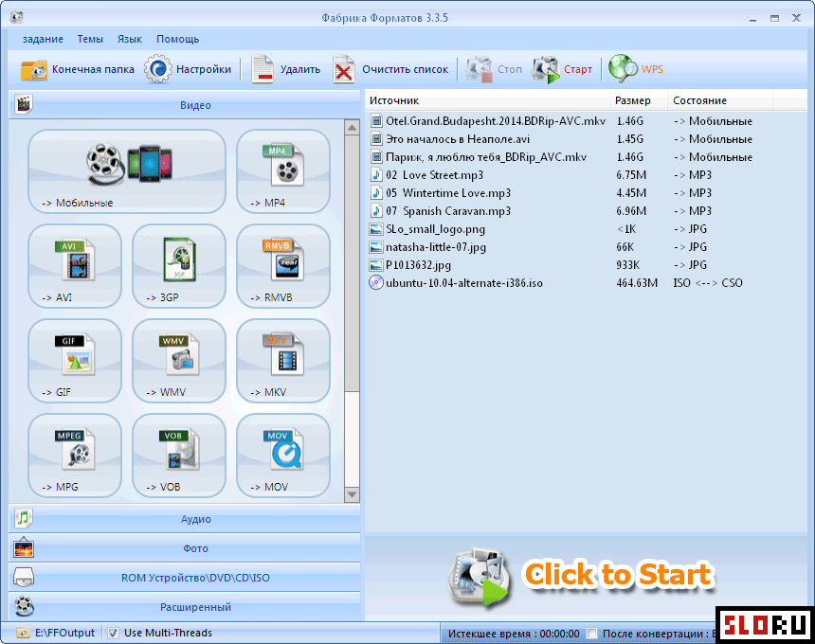This screenshot has height=644, width=815.
Task: Click the 66K size cell
Action: 625,247
